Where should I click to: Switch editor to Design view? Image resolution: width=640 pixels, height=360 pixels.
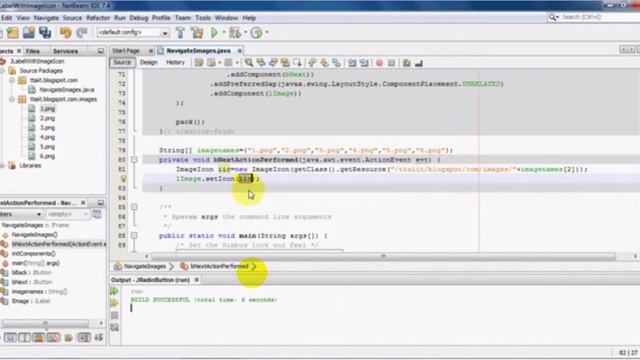click(149, 62)
